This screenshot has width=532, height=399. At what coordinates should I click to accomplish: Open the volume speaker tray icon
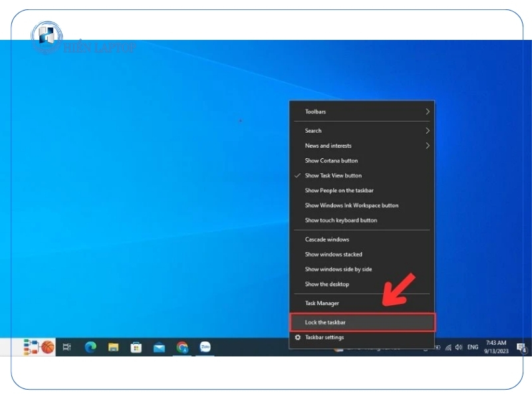click(x=459, y=347)
